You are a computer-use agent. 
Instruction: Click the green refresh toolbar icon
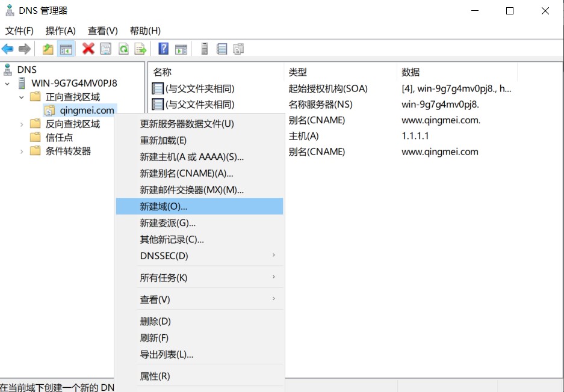(x=123, y=49)
